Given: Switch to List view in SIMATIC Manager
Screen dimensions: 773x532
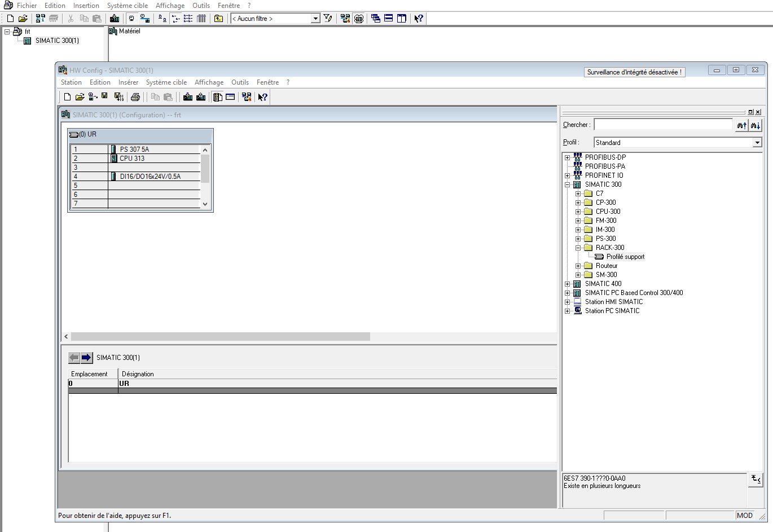Looking at the screenshot, I should [x=188, y=19].
